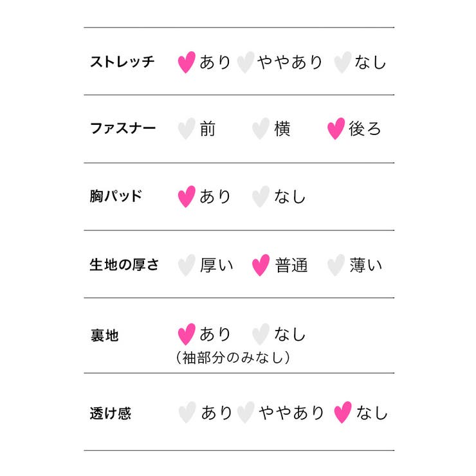The height and width of the screenshot is (476, 476).
Task: Click the pink heart beside 透け感 なし
Action: pos(343,412)
